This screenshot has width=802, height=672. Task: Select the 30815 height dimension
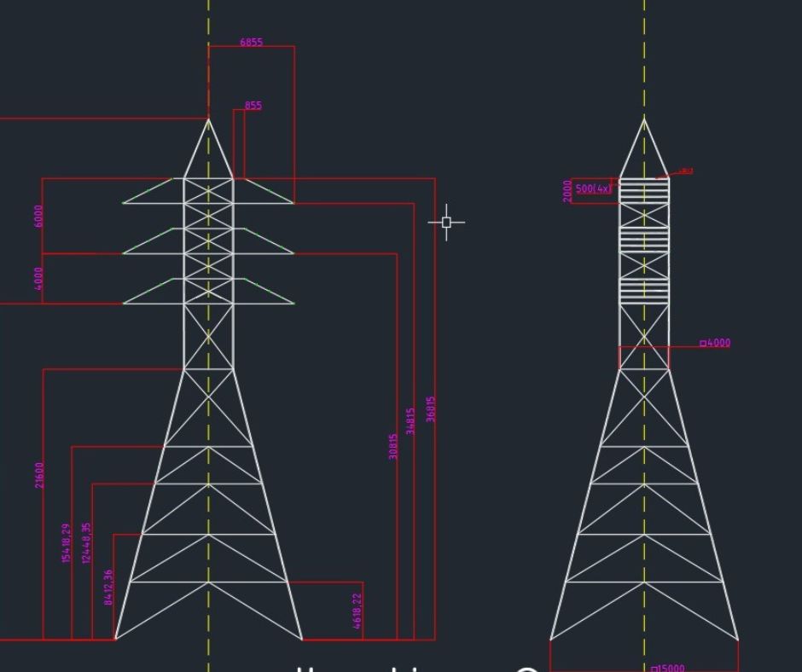[x=393, y=446]
